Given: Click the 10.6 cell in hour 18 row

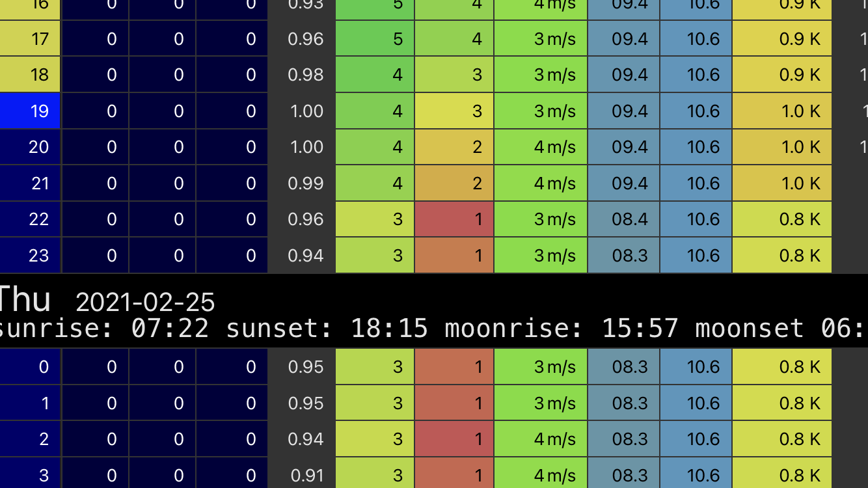Looking at the screenshot, I should coord(696,75).
